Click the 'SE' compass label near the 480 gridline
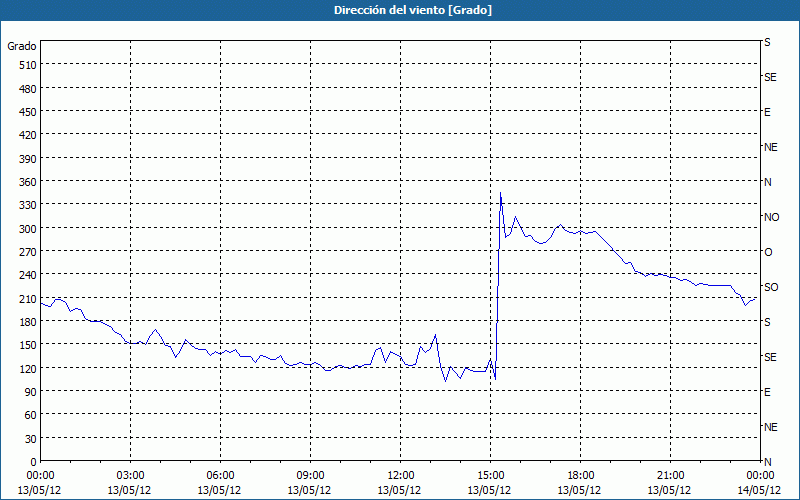This screenshot has width=800, height=500. [770, 77]
